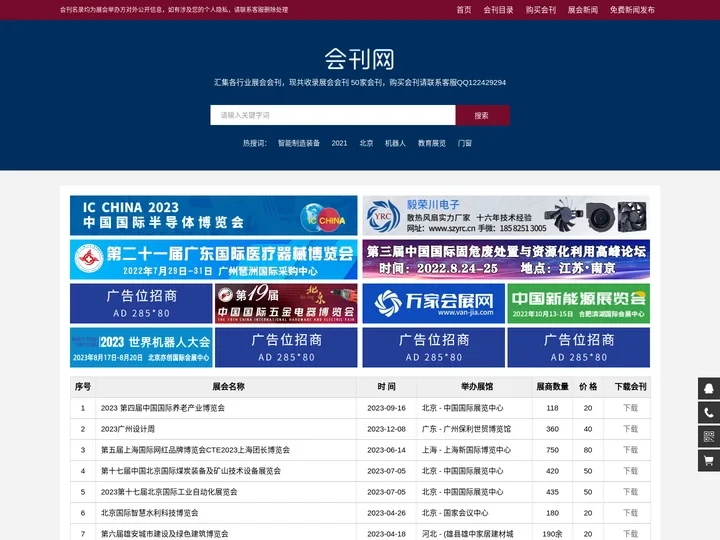Viewport: 720px width, 540px height.
Task: Click 下载 for 上海国际网红品牌博览会 row
Action: (630, 450)
